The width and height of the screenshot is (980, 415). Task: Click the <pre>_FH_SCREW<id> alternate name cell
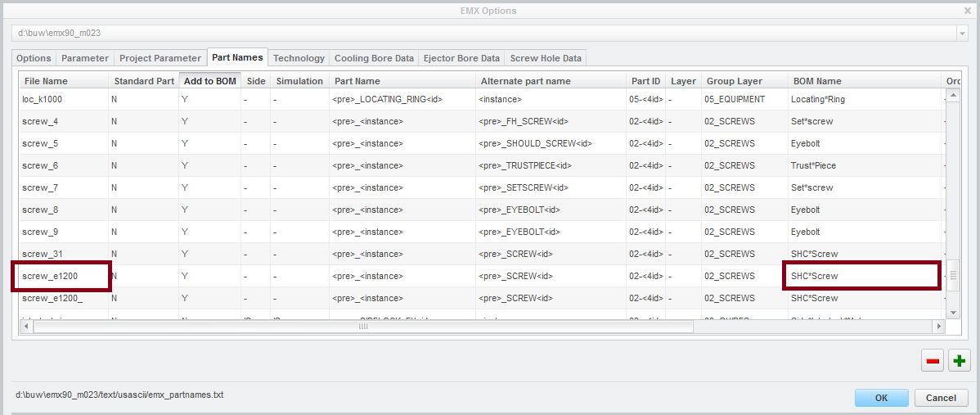tap(551, 121)
